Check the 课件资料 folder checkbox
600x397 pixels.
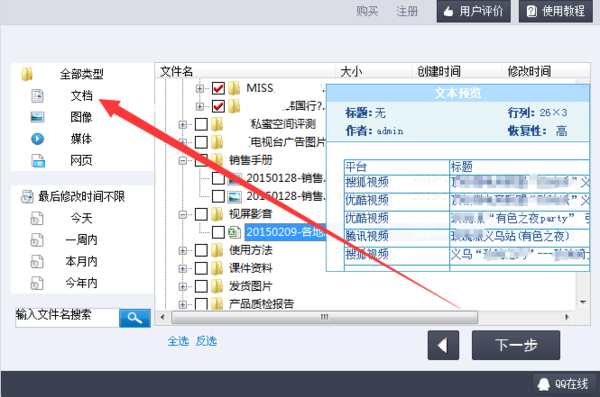pos(201,268)
